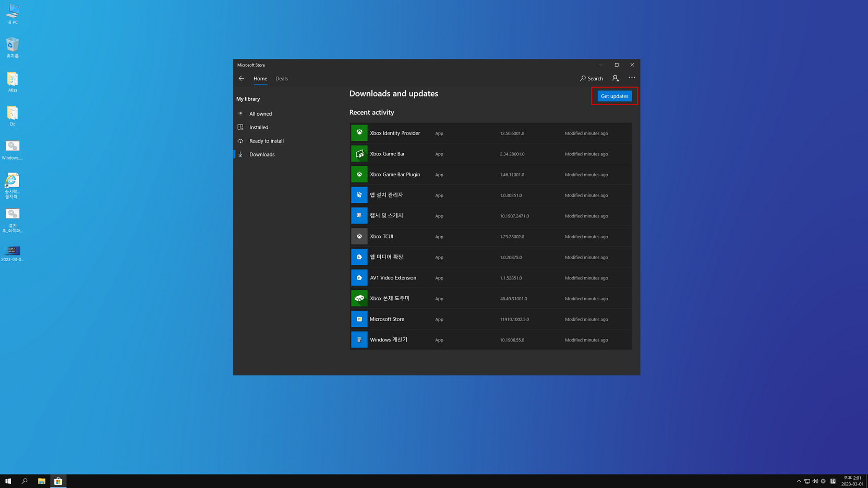Open the taskbar clock and date
Image resolution: width=868 pixels, height=488 pixels.
(852, 481)
